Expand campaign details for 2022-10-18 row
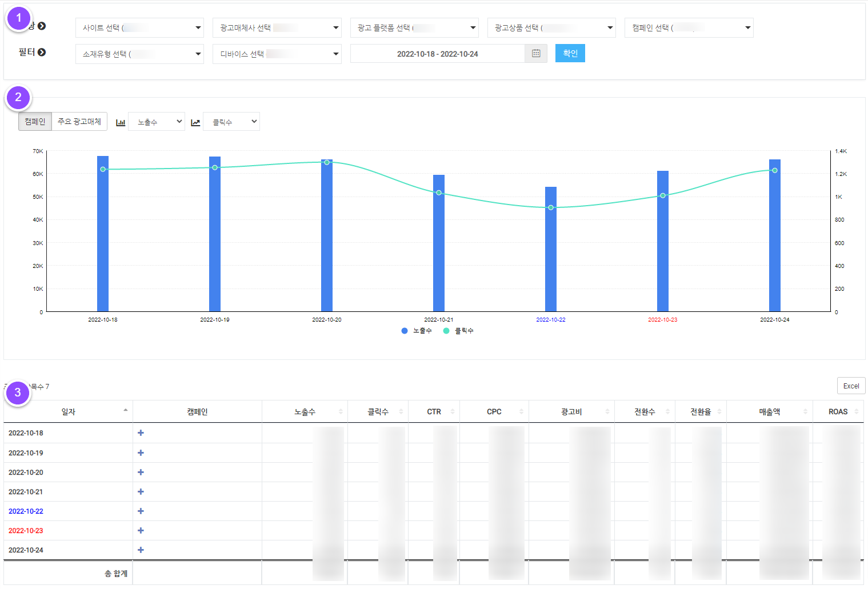 click(x=141, y=433)
